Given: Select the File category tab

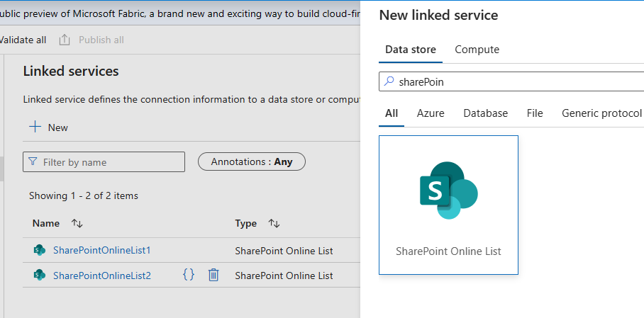Looking at the screenshot, I should pyautogui.click(x=535, y=113).
